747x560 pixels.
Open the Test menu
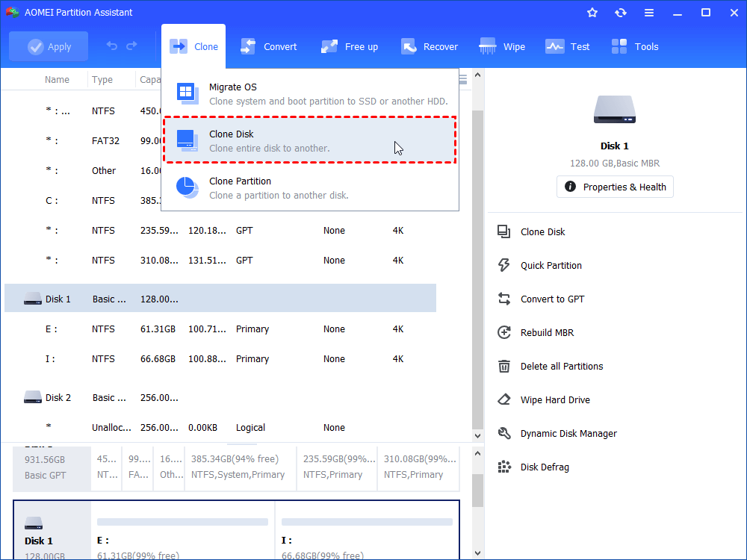tap(568, 46)
